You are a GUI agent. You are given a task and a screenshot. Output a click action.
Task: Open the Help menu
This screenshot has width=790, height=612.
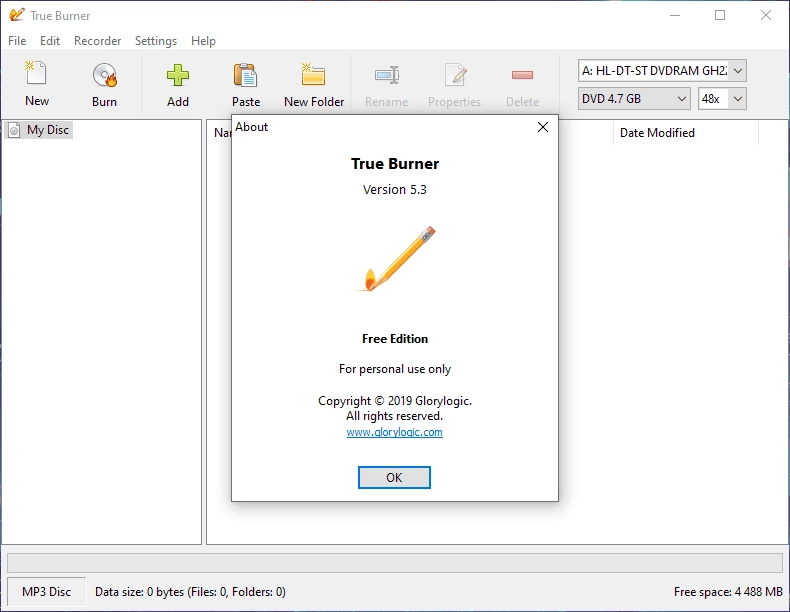203,41
